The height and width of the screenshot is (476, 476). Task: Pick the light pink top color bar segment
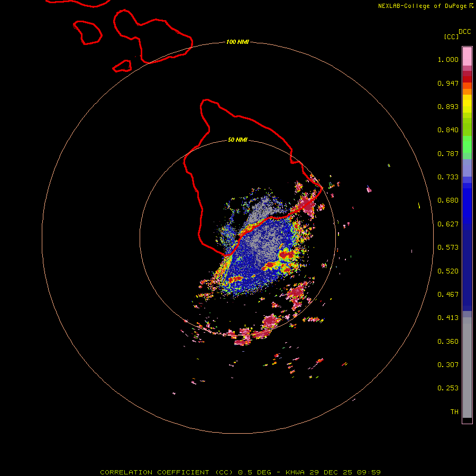click(467, 56)
